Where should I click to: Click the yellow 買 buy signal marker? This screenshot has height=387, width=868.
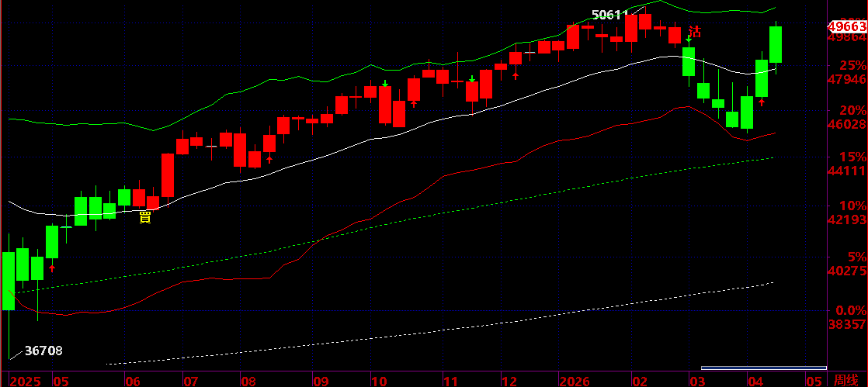(145, 217)
